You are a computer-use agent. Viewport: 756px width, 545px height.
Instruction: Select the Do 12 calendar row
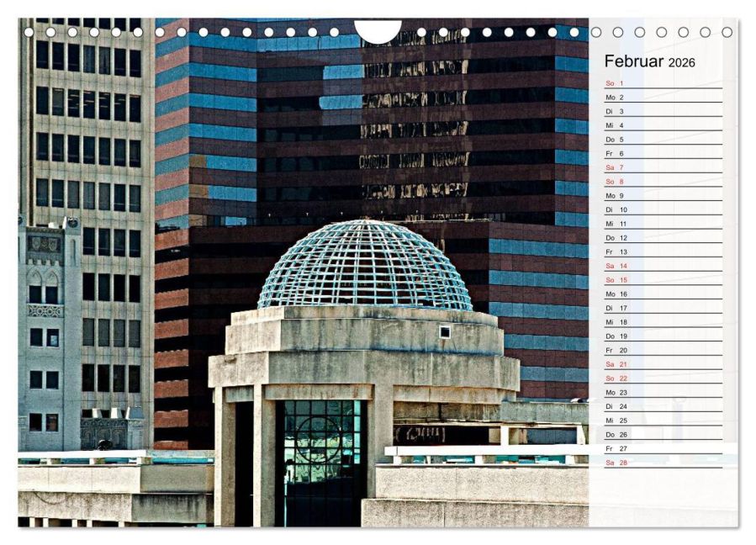click(x=663, y=238)
